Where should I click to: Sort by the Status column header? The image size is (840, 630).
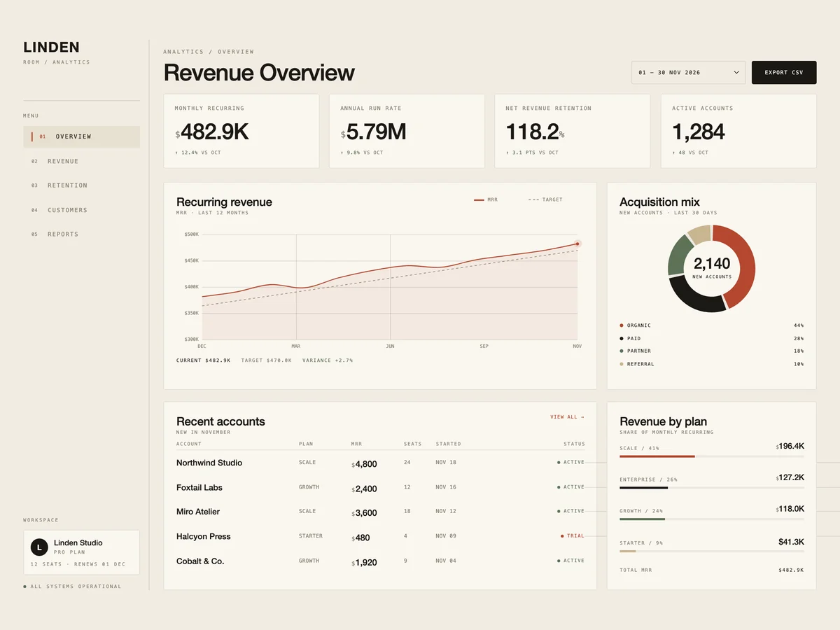574,444
